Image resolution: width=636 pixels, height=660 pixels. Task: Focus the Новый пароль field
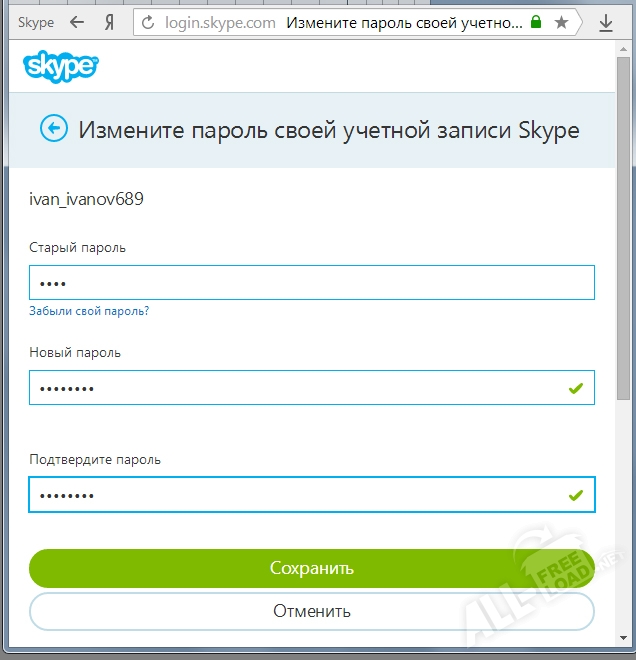point(312,388)
